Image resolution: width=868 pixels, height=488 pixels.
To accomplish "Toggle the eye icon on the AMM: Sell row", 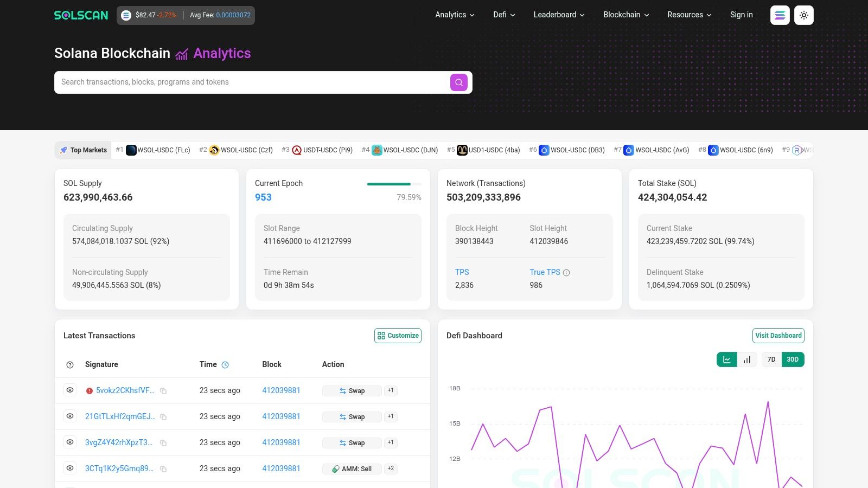I will [x=69, y=468].
